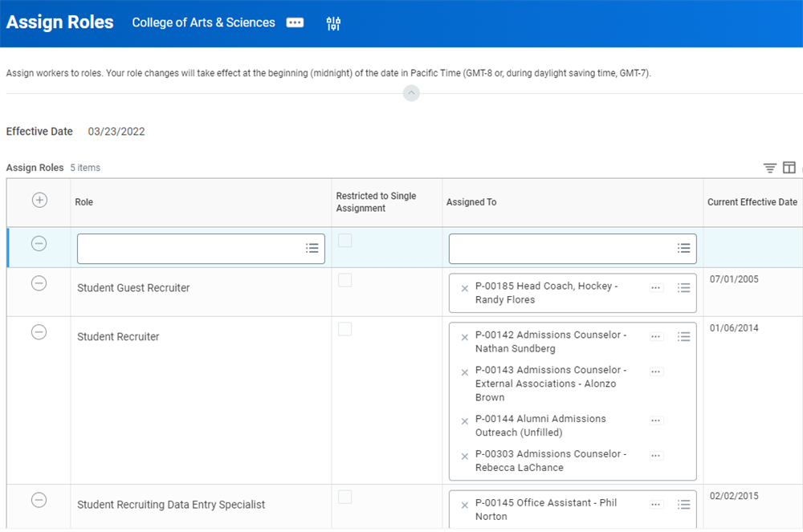Click the 5 items count label
Viewport: 803px width, 532px height.
pos(85,168)
